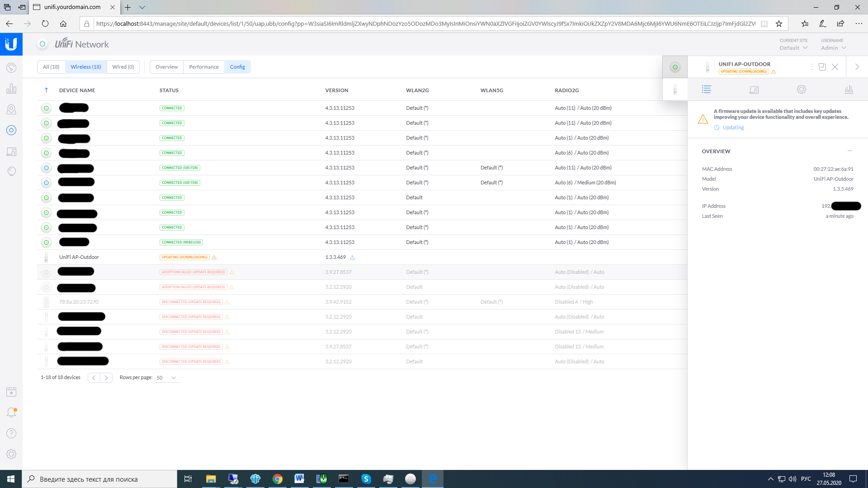Sort the table by the Device Name arrow

46,90
